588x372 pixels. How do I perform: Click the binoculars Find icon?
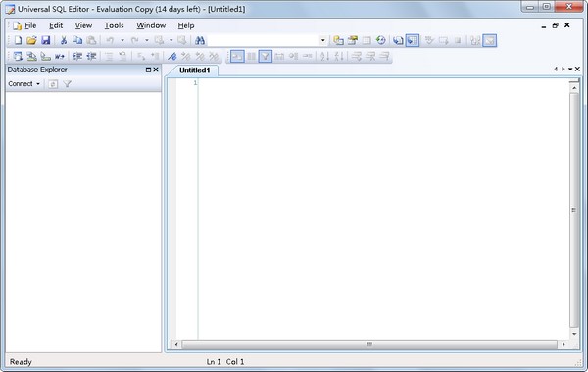200,40
